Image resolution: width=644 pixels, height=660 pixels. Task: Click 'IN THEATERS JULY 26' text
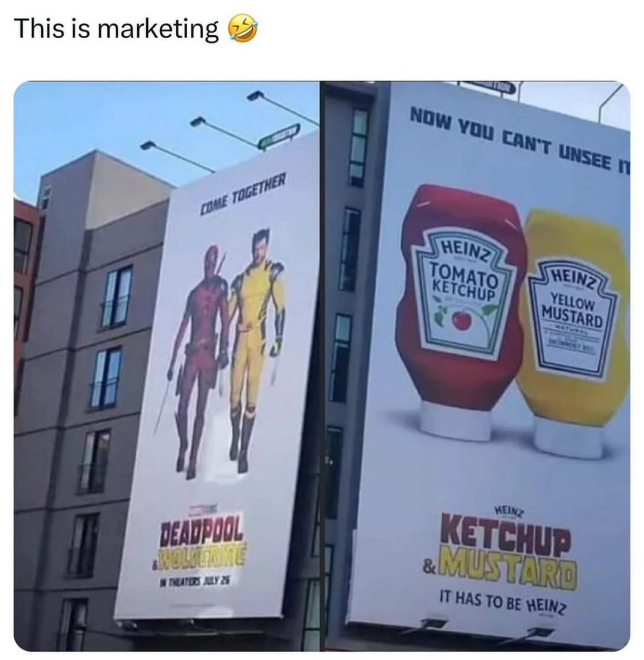tap(194, 584)
